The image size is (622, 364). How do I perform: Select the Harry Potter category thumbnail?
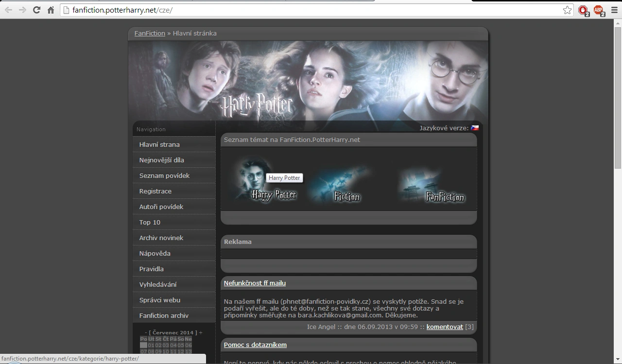pyautogui.click(x=265, y=179)
